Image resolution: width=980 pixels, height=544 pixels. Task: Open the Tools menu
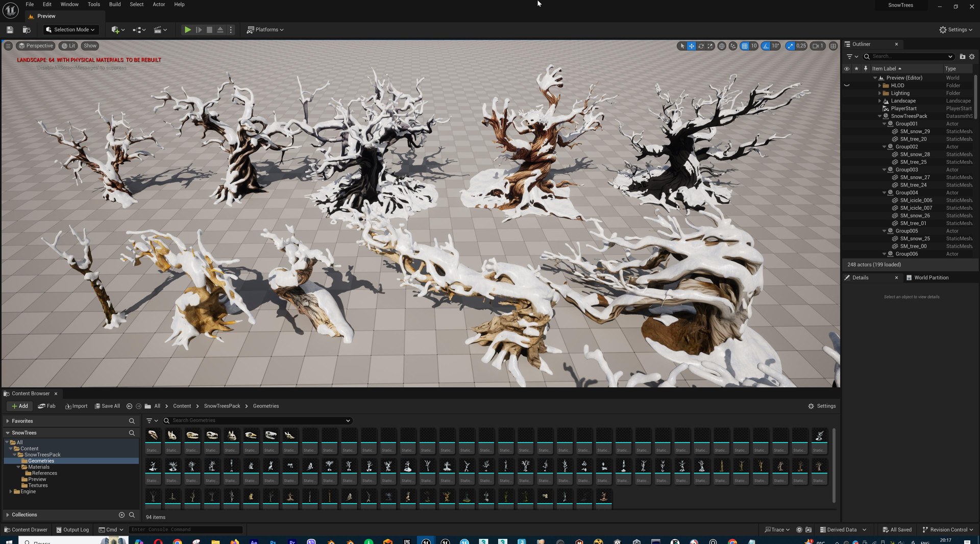pos(93,4)
